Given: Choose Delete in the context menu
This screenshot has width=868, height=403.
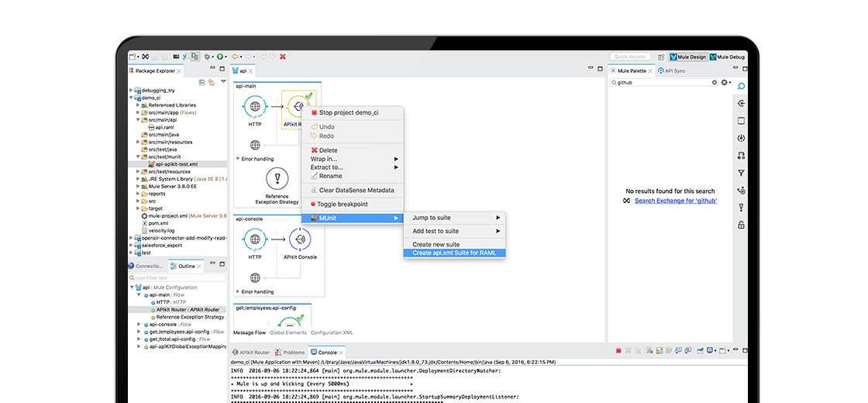Looking at the screenshot, I should 353,150.
